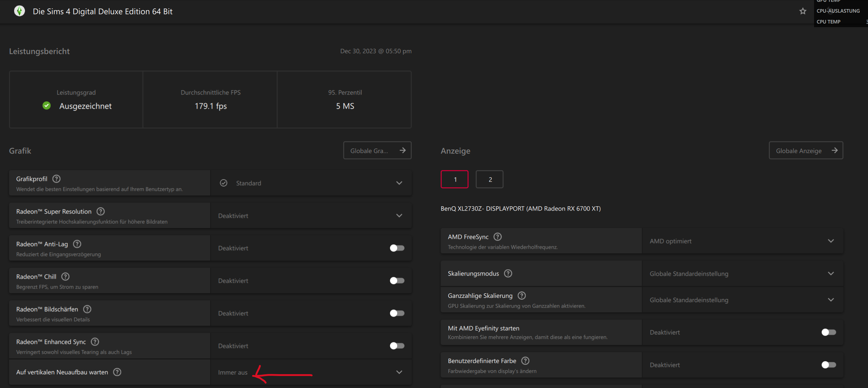Viewport: 868px width, 388px height.
Task: Click the BenQ XL2730Z display name
Action: [x=521, y=208]
